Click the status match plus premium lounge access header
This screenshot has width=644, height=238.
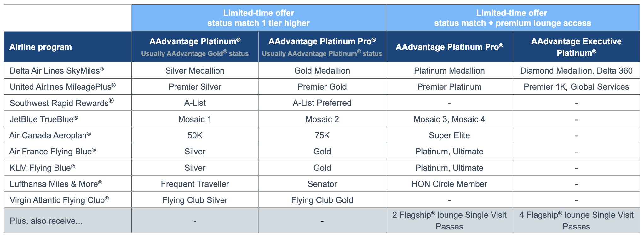[512, 18]
